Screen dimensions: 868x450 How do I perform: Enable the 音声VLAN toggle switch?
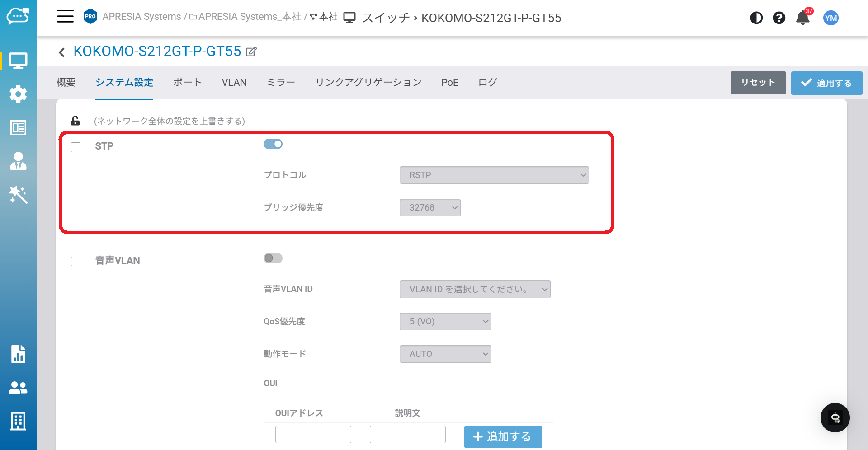point(273,258)
